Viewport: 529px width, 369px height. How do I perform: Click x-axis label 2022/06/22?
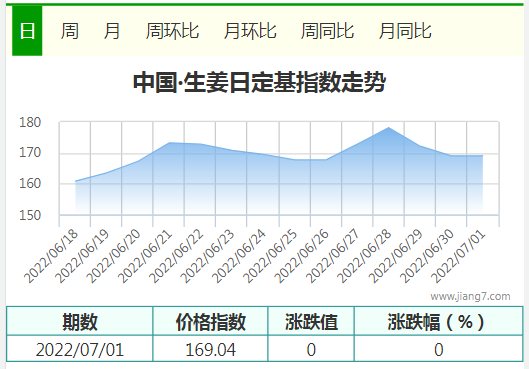pos(177,257)
